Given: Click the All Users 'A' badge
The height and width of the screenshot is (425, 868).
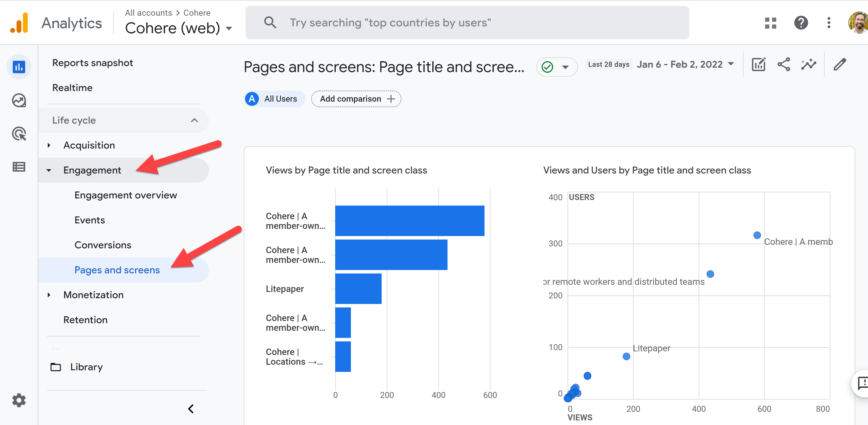Looking at the screenshot, I should click(x=252, y=99).
